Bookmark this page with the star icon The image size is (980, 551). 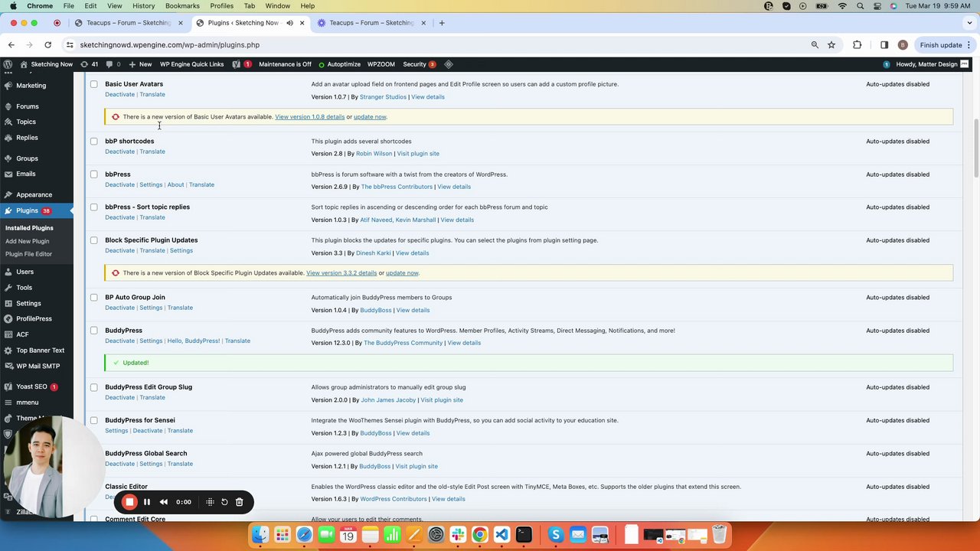pos(831,45)
